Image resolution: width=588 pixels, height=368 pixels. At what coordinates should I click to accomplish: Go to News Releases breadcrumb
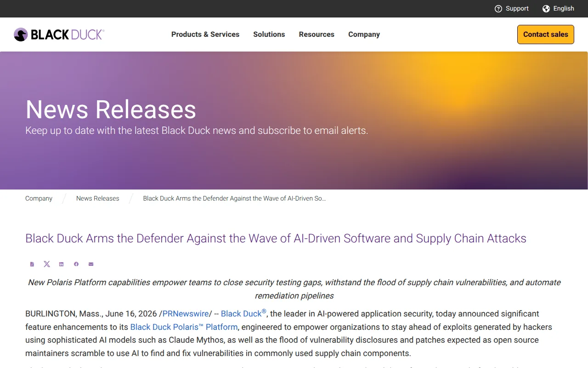tap(98, 198)
